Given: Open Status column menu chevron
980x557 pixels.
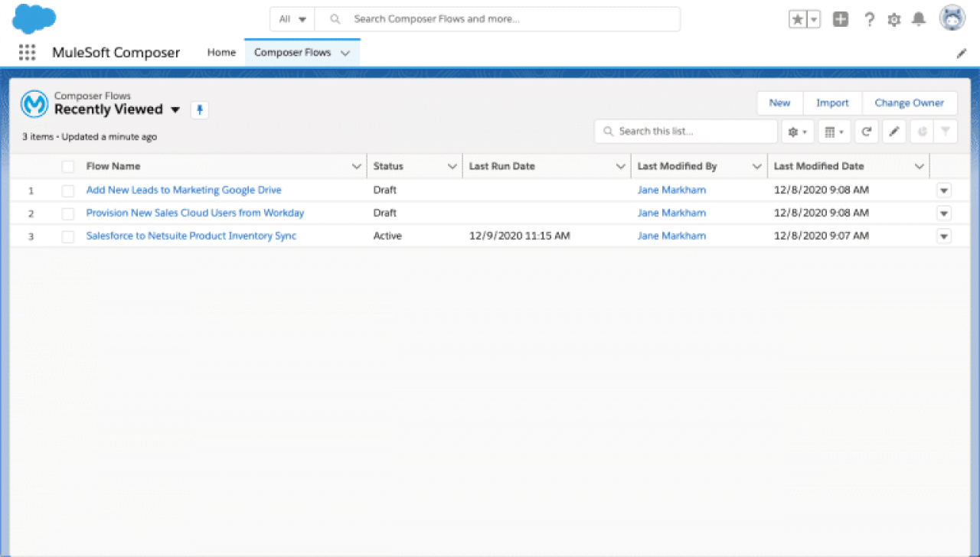Looking at the screenshot, I should pyautogui.click(x=452, y=166).
